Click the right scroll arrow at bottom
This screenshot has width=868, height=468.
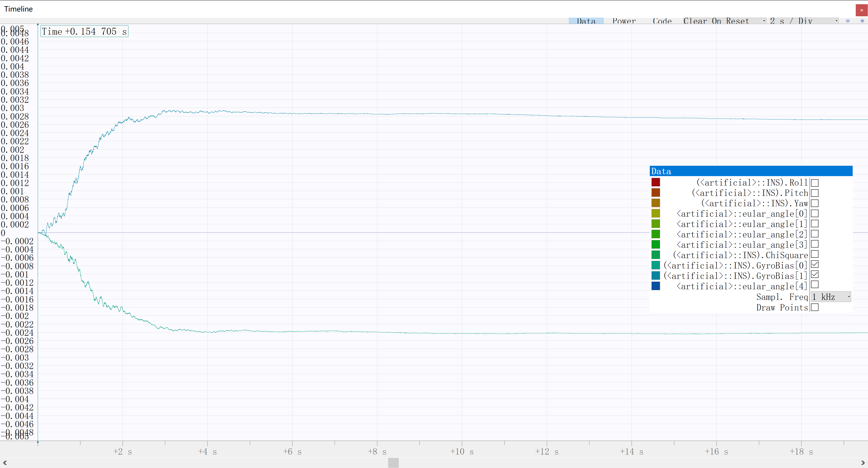pyautogui.click(x=863, y=463)
